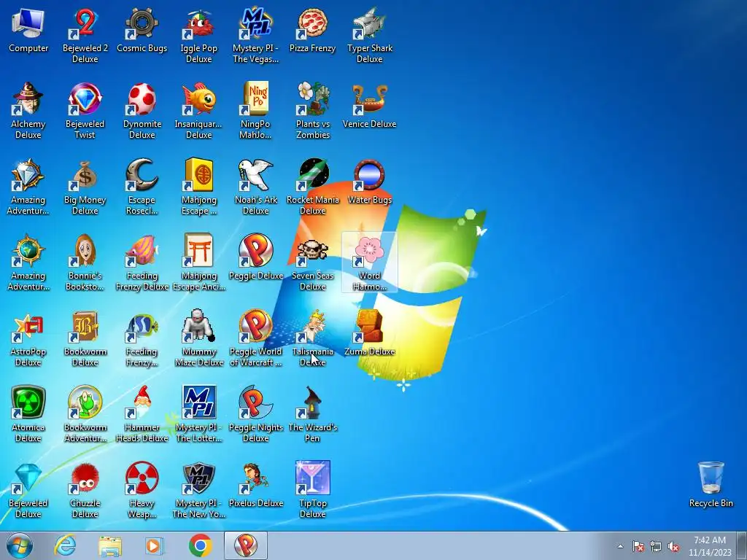747x560 pixels.
Task: Click Bonnie's Bookstore shortcut
Action: point(85,262)
